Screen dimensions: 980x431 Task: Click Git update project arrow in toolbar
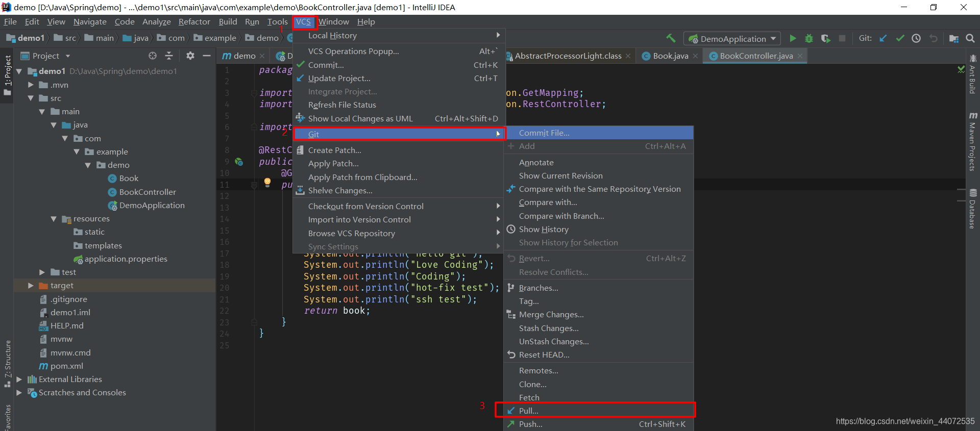pos(883,38)
